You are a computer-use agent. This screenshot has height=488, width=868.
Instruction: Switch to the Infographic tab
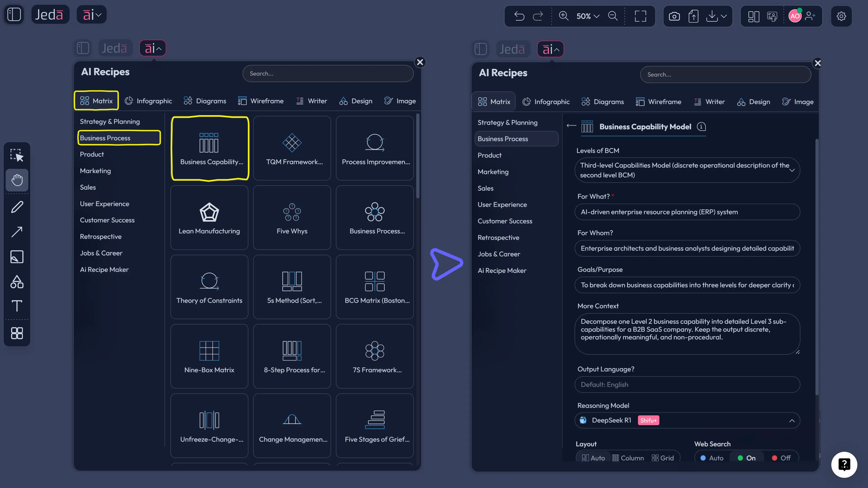[x=148, y=101]
